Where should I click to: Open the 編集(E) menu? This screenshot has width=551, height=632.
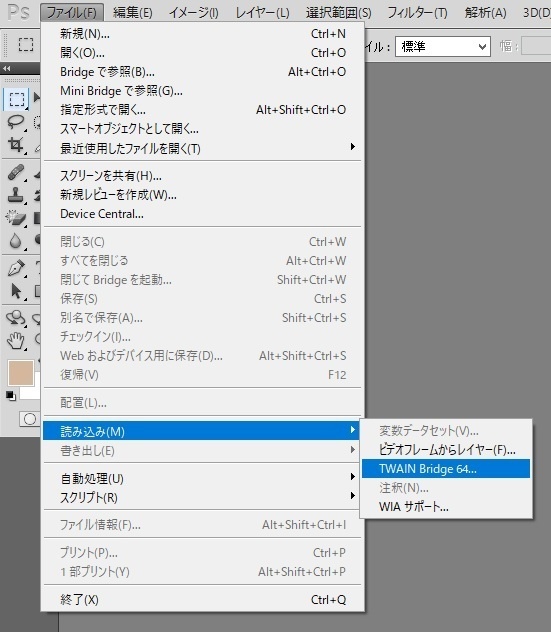(x=133, y=13)
